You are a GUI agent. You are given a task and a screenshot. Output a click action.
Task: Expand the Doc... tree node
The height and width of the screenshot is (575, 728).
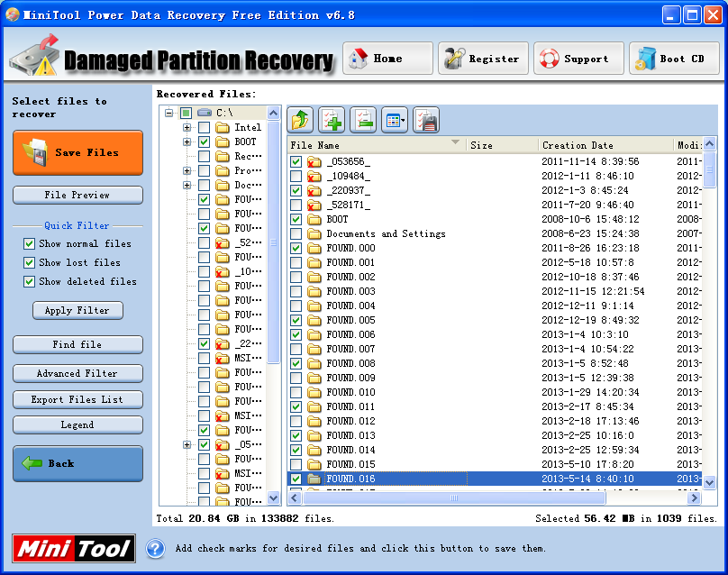[x=187, y=185]
